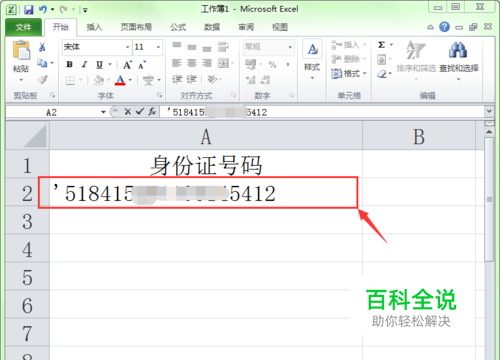Align text left
500x360 pixels.
177,63
